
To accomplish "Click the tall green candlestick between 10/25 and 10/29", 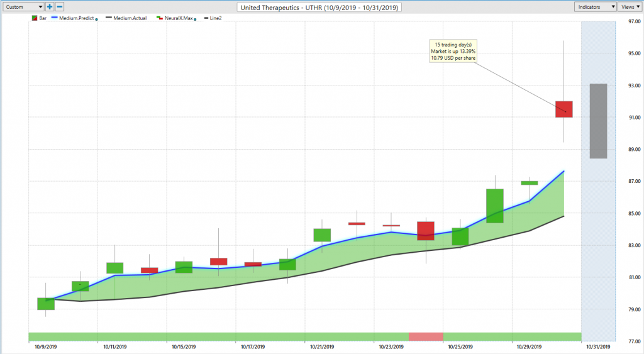I will pos(495,206).
